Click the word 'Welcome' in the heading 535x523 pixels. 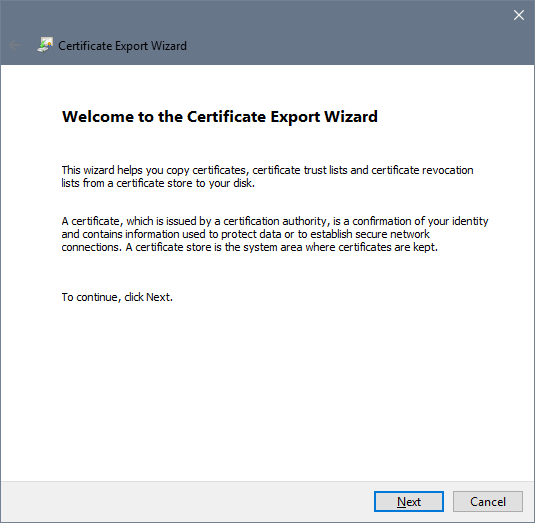pyautogui.click(x=98, y=117)
